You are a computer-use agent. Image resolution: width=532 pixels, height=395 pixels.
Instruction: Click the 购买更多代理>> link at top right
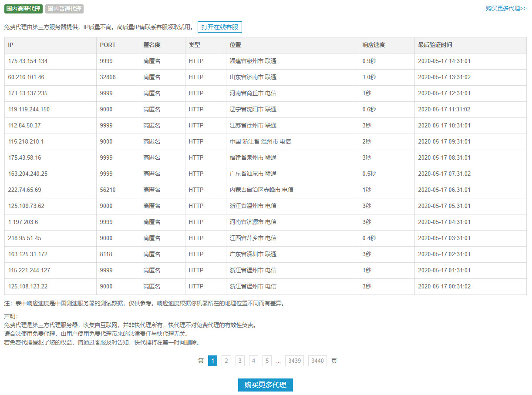click(x=504, y=8)
